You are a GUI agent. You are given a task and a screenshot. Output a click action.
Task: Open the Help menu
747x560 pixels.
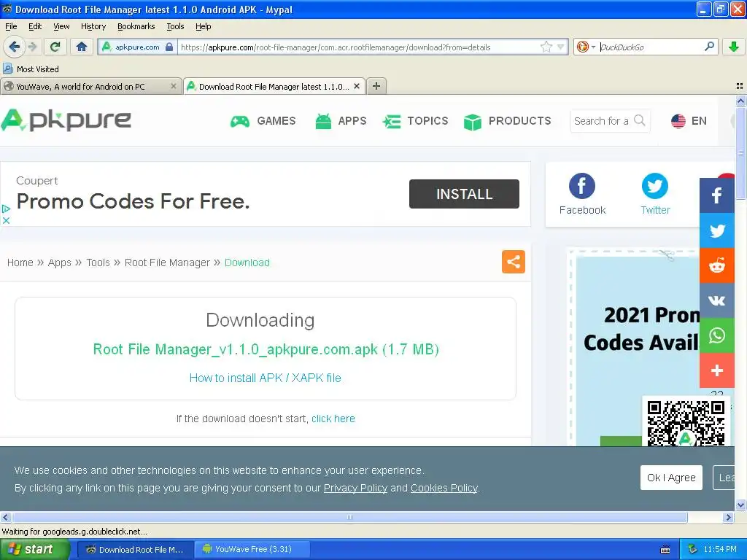[x=203, y=27]
